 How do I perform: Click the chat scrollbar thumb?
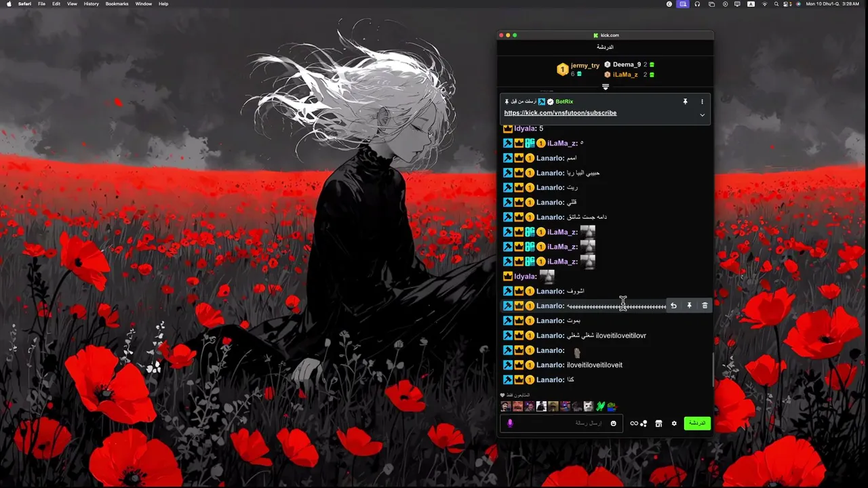712,369
